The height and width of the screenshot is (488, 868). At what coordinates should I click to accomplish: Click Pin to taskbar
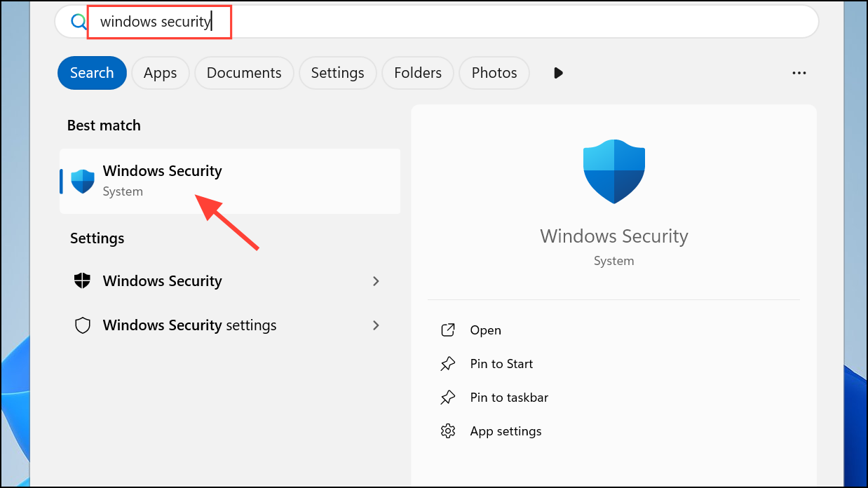coord(509,397)
